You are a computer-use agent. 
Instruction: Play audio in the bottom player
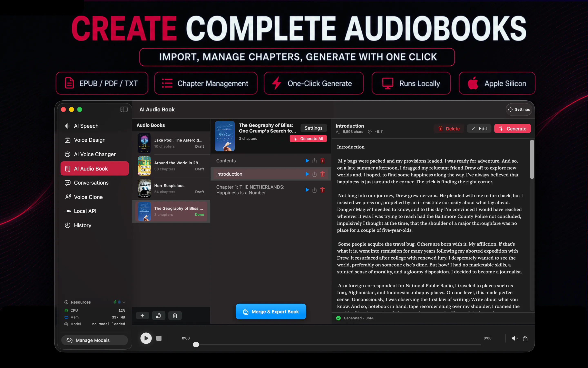pos(146,338)
